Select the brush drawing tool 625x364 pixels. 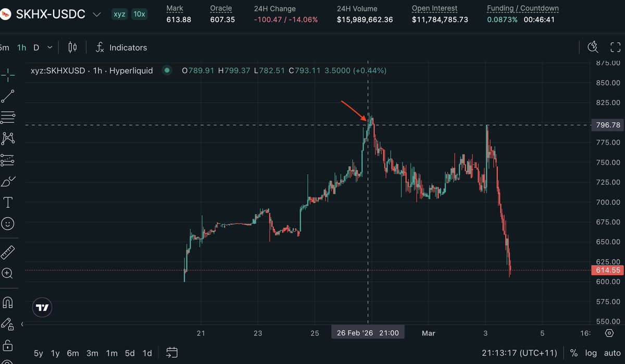pos(8,181)
